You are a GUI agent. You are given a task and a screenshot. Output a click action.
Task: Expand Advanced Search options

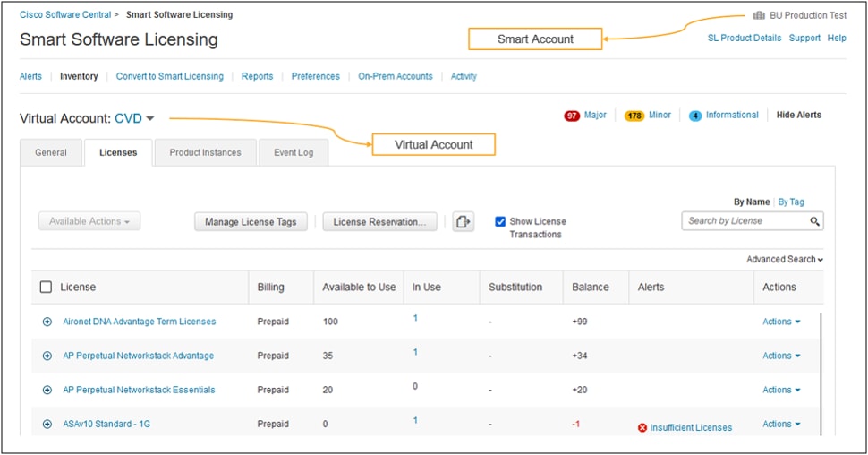pyautogui.click(x=785, y=260)
